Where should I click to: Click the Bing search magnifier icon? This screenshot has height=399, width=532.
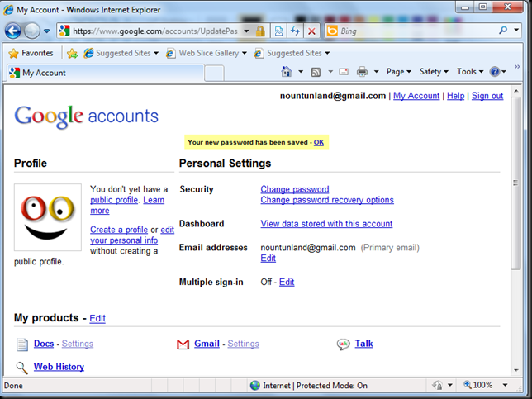503,31
